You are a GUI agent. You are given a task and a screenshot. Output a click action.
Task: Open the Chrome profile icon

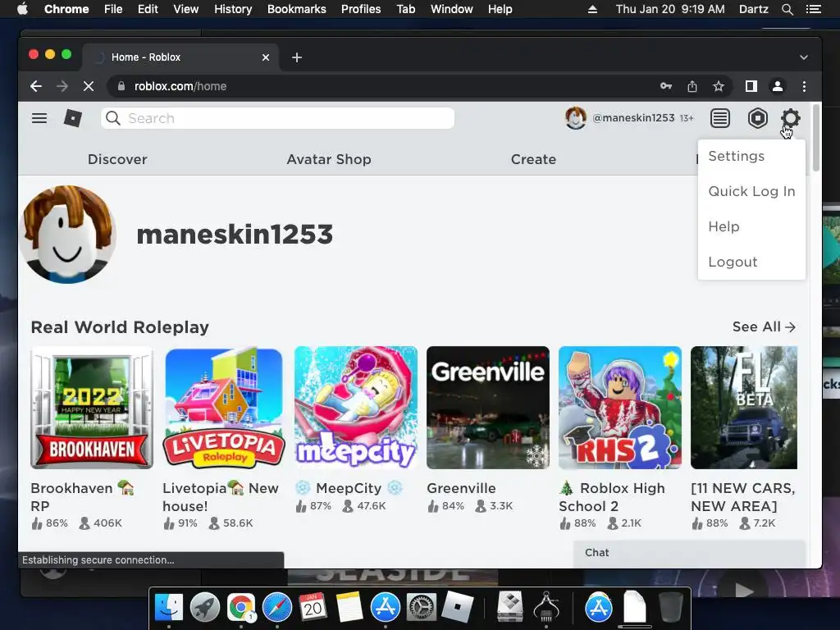coord(778,86)
